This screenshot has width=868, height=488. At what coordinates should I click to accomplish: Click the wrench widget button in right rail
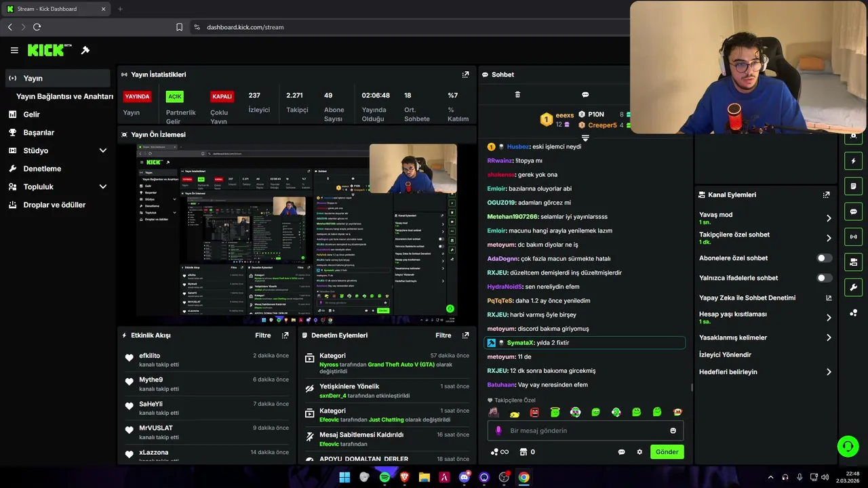click(x=853, y=287)
